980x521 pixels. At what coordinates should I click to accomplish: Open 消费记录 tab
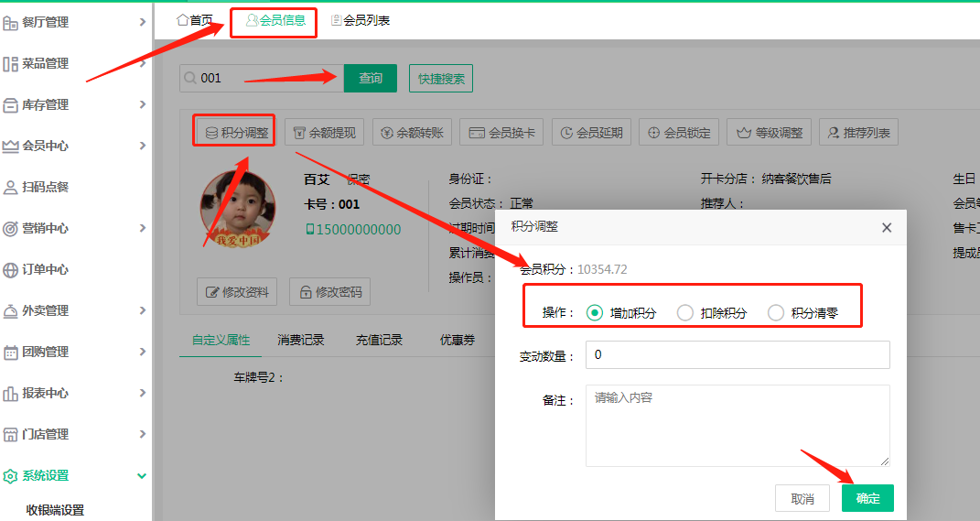coord(301,340)
